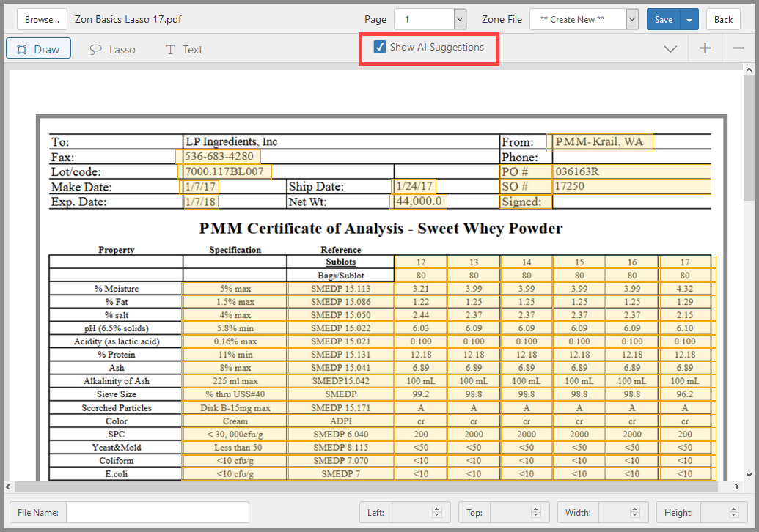Screen dimensions: 759x532
Task: Select the Draw tool
Action: [x=38, y=49]
